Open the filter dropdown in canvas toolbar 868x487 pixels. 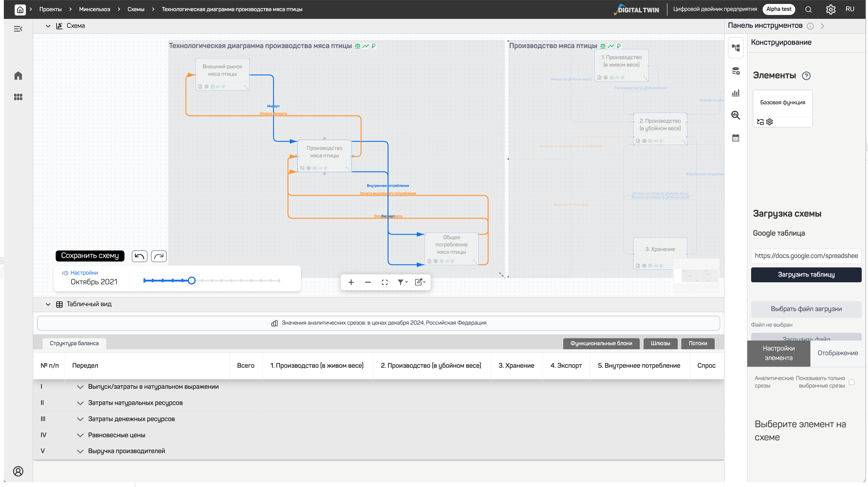pyautogui.click(x=402, y=282)
